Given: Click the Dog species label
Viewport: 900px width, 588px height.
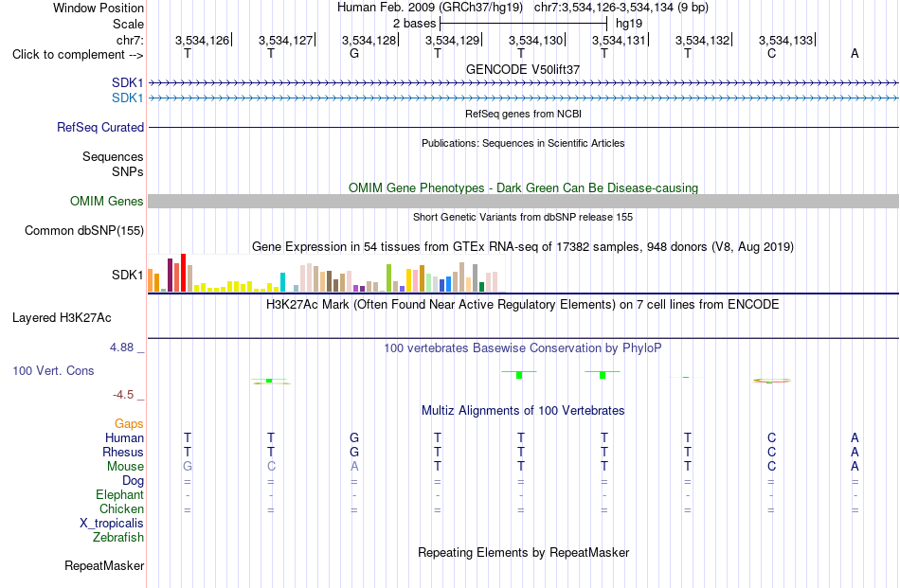Looking at the screenshot, I should click(x=133, y=481).
